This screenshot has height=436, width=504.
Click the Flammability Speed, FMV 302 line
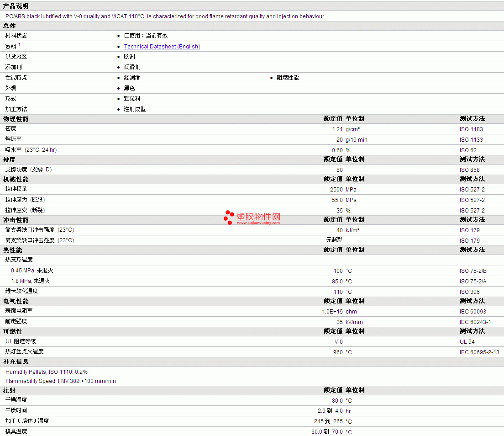[x=60, y=381]
